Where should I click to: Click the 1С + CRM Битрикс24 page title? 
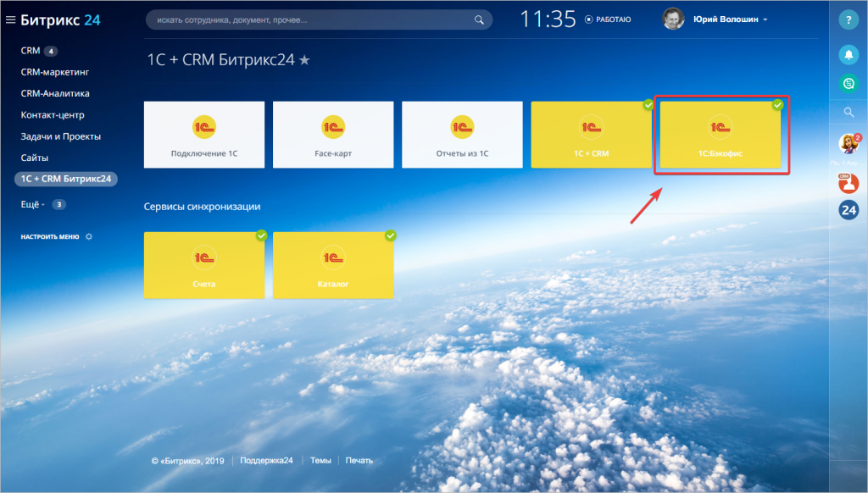click(x=221, y=60)
